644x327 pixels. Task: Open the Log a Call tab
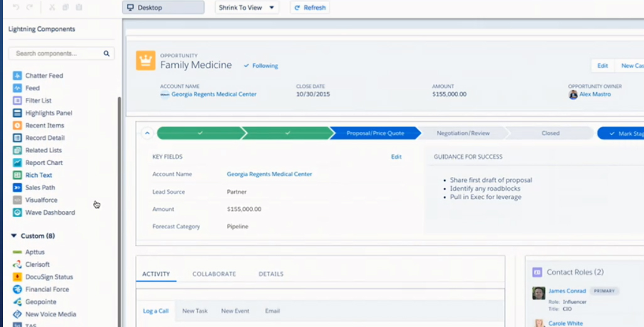pos(156,311)
